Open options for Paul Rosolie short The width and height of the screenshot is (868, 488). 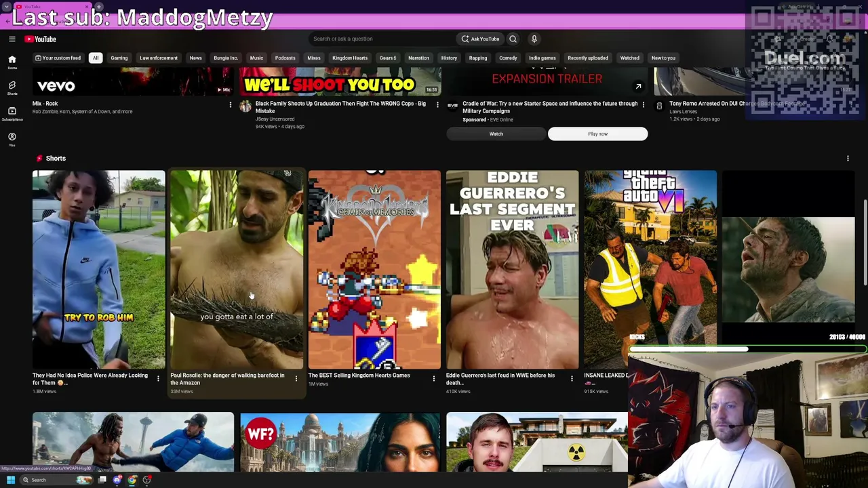(x=296, y=379)
